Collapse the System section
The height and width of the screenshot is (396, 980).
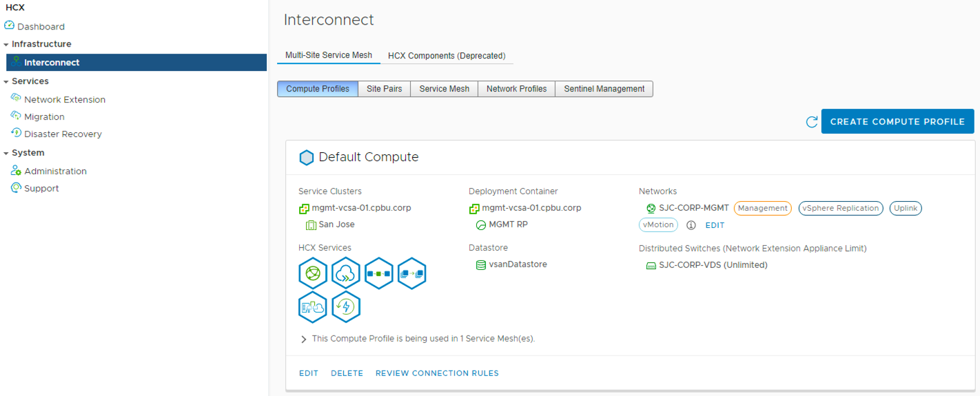point(6,153)
